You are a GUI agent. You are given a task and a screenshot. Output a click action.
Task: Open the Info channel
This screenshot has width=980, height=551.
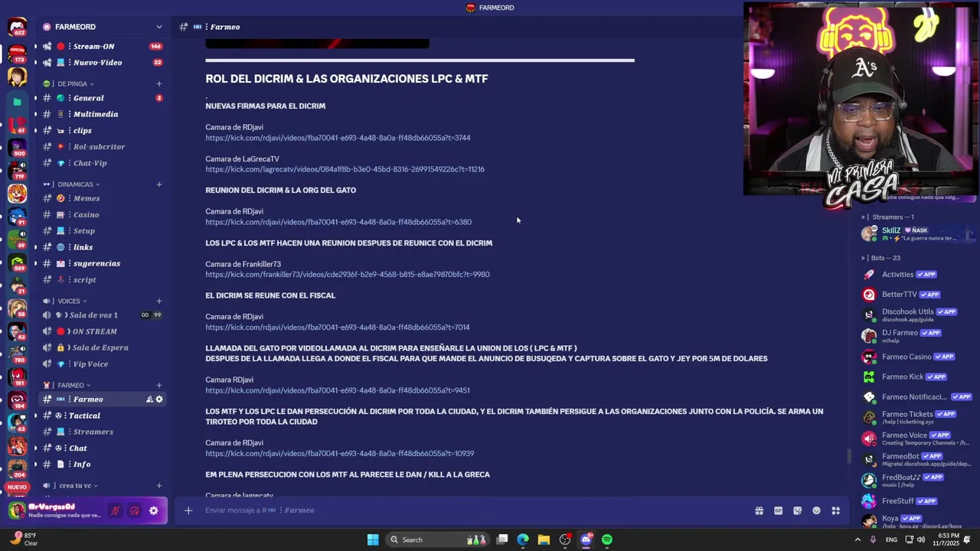pos(102,465)
